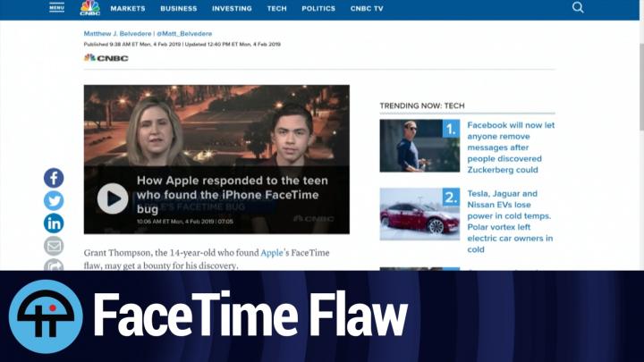Open the Politics section
Viewport: 644px width, 362px height.
(318, 9)
